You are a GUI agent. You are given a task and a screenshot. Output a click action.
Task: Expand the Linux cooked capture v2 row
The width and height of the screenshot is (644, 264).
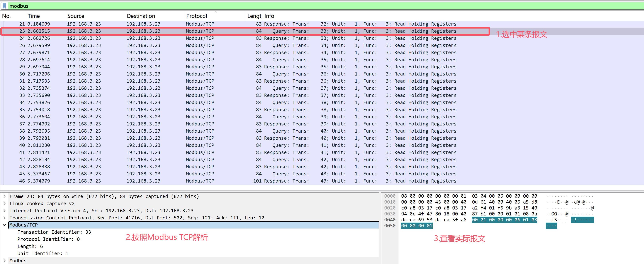click(5, 204)
